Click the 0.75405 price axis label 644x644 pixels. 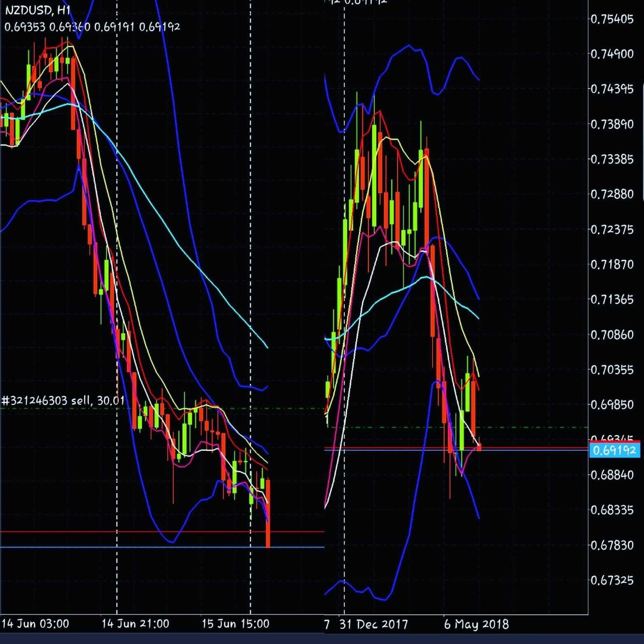click(x=612, y=19)
